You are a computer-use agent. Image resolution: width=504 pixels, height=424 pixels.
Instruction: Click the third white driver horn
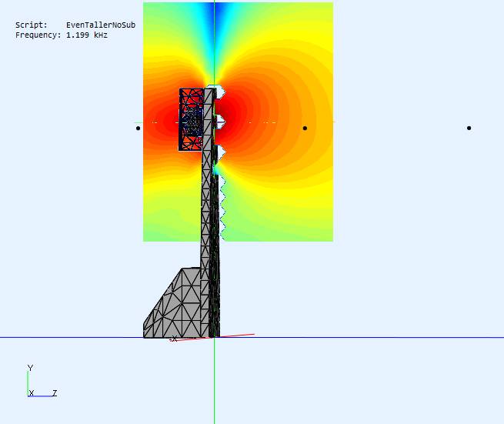pyautogui.click(x=222, y=152)
